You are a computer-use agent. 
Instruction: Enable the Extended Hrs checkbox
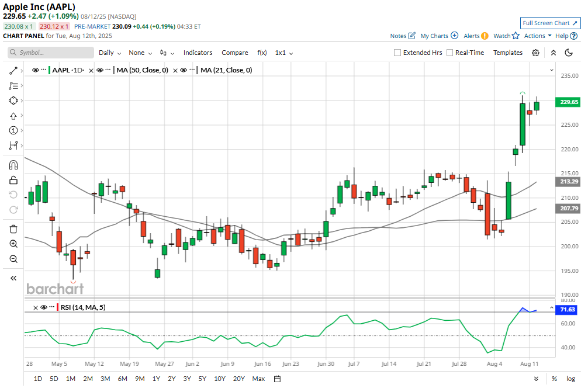(x=397, y=53)
